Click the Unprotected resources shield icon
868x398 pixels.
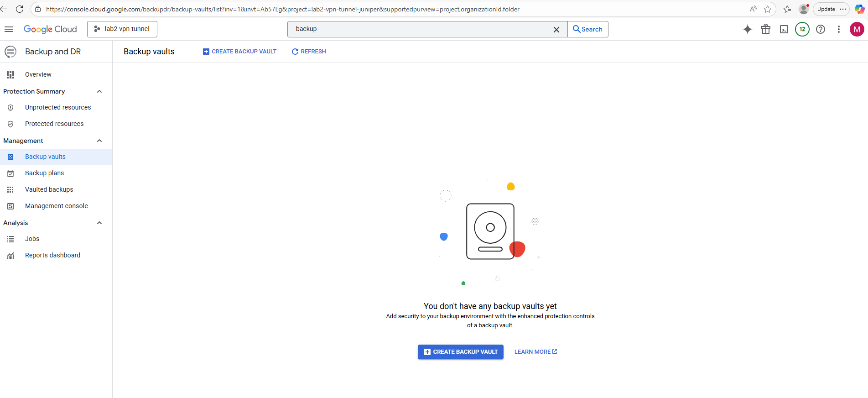[x=10, y=108]
